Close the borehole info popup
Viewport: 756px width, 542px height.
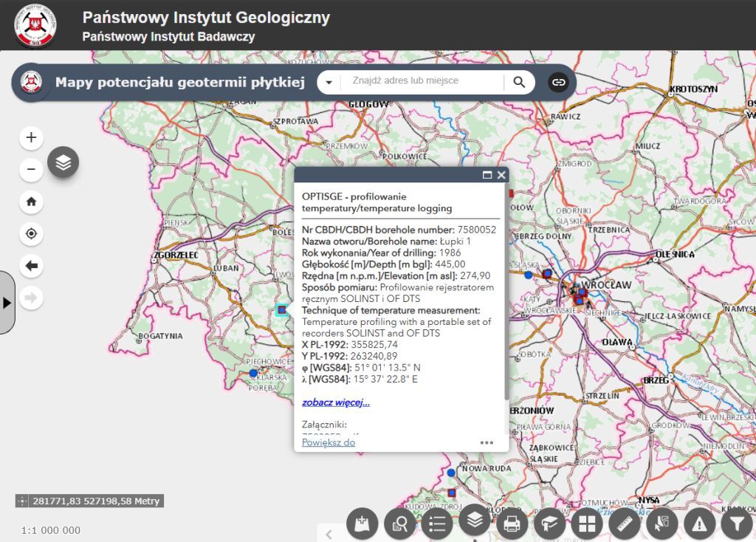[501, 175]
